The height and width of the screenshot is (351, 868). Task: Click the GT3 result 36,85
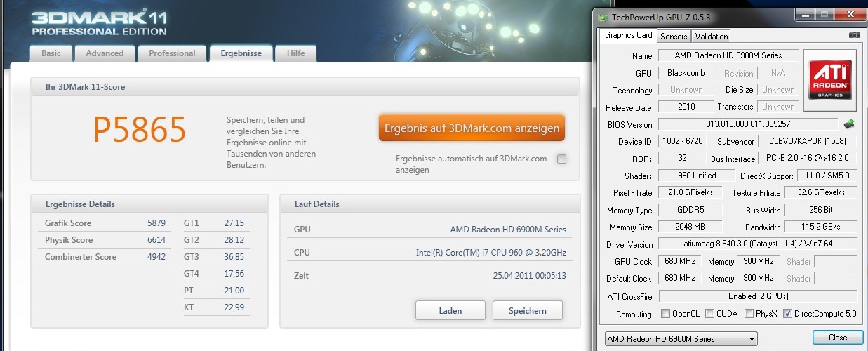coord(234,257)
